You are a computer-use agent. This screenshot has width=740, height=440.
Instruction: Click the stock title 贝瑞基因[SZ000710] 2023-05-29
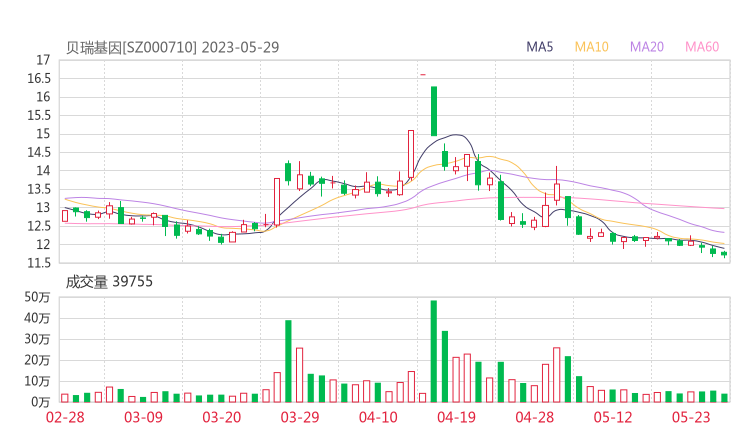click(172, 47)
